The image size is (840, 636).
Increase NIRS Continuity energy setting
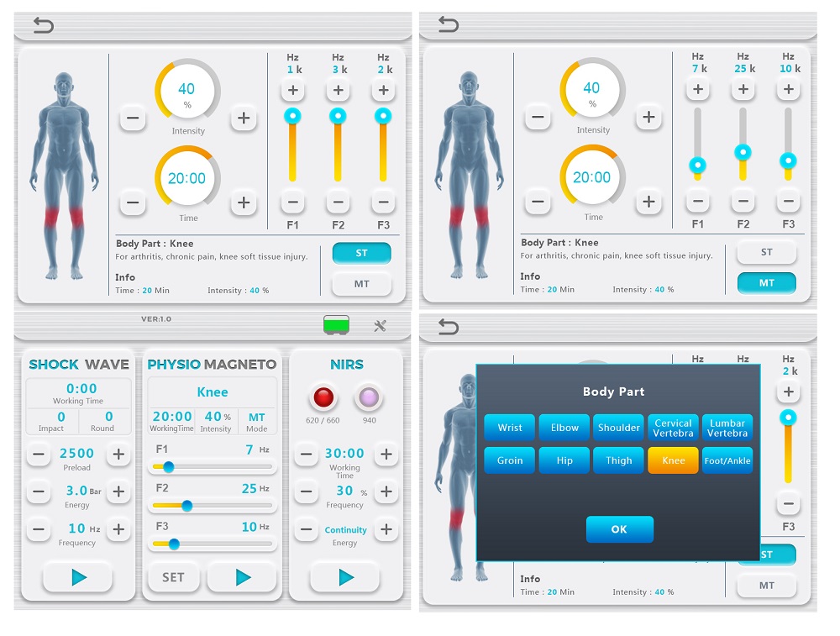(x=386, y=529)
